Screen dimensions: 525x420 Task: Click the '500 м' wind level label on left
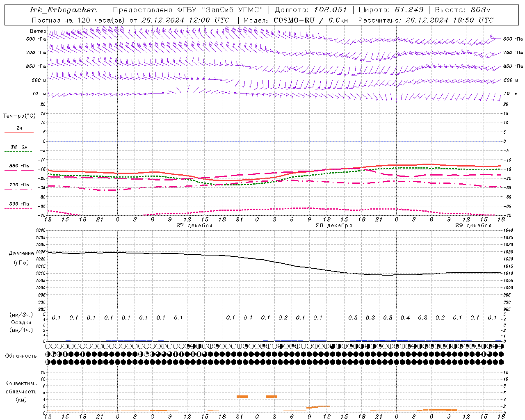click(39, 80)
